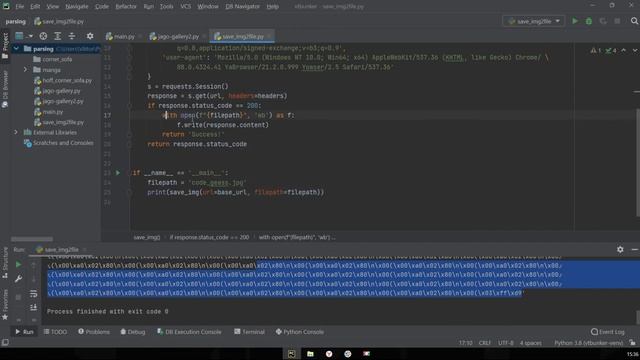Toggle soft-wrap in Run output

pos(33,294)
